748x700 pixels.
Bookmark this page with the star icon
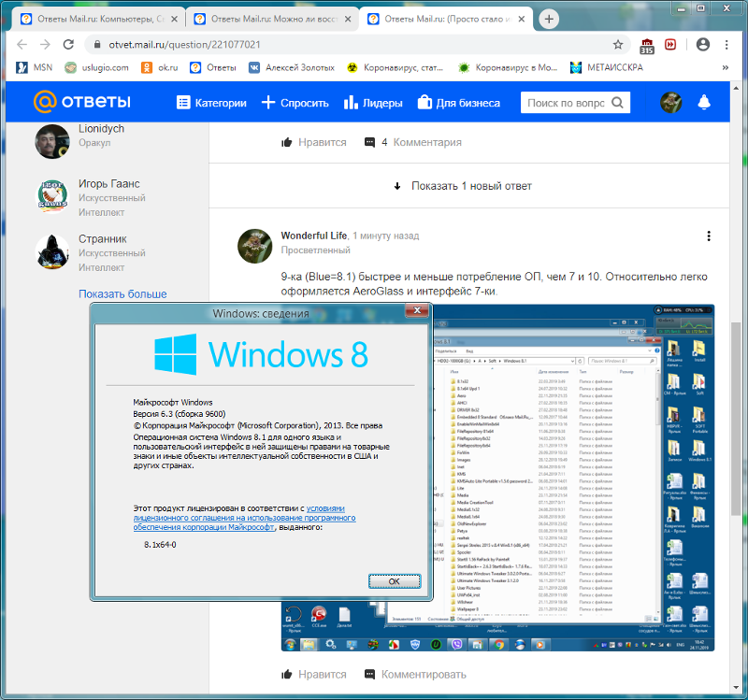(618, 44)
